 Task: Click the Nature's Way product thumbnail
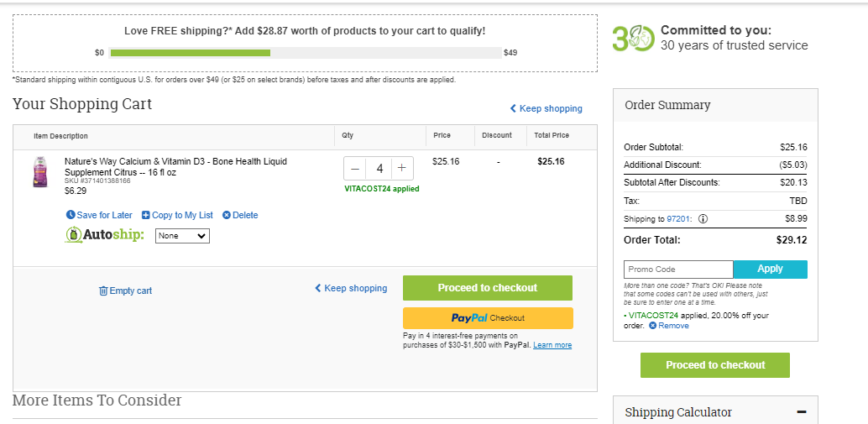(x=39, y=172)
